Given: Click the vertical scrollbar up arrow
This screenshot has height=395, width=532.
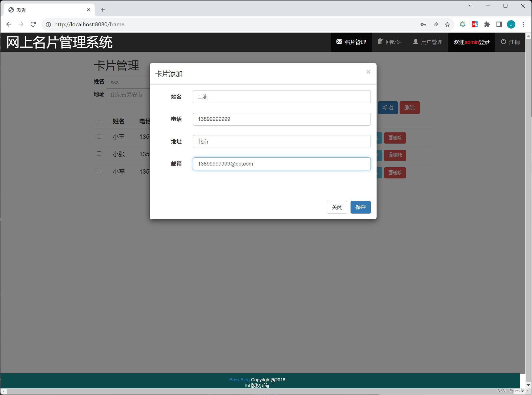Looking at the screenshot, I should (x=528, y=36).
